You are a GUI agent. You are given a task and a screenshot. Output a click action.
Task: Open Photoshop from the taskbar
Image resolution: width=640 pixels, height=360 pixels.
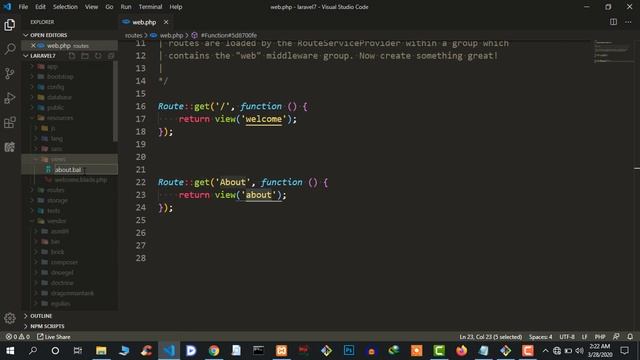coord(349,351)
